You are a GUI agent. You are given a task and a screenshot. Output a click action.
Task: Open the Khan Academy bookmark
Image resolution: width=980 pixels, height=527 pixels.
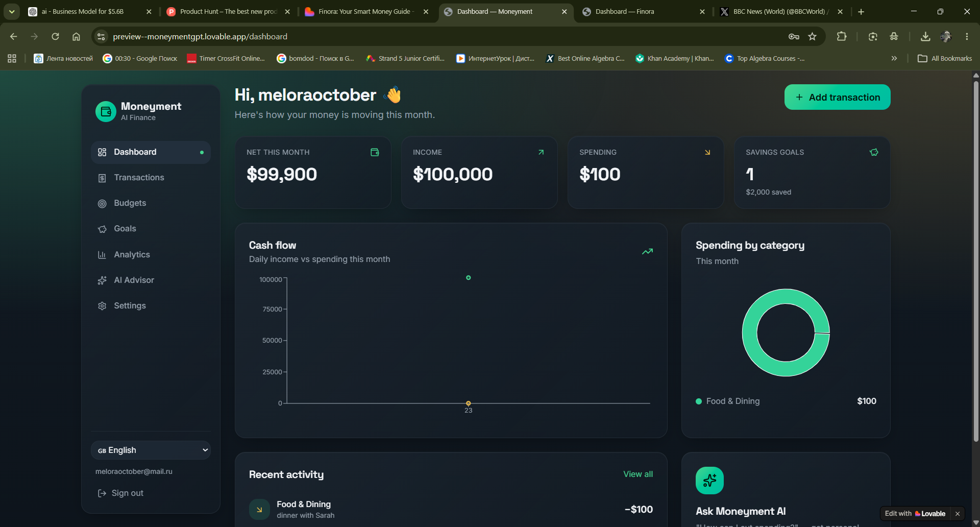click(674, 58)
